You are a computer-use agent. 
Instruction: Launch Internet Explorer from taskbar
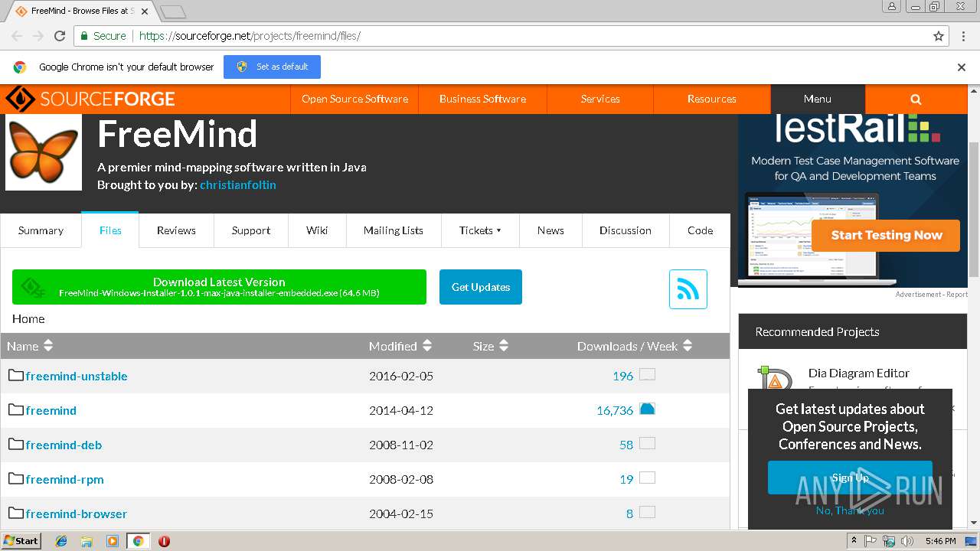(61, 541)
